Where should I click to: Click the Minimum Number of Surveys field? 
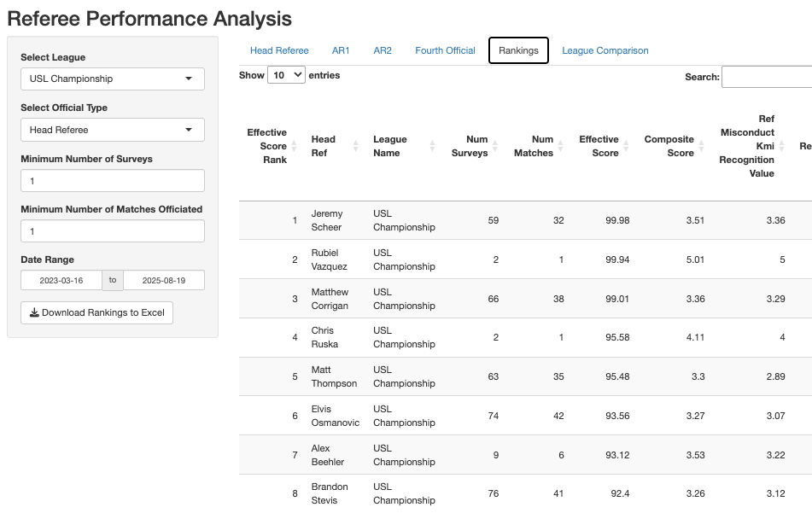click(113, 181)
